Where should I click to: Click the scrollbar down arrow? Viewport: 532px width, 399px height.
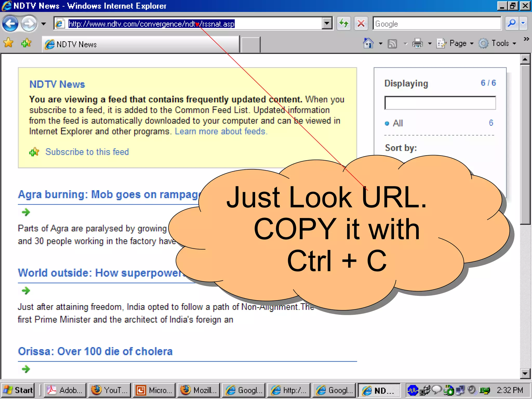pyautogui.click(x=525, y=374)
